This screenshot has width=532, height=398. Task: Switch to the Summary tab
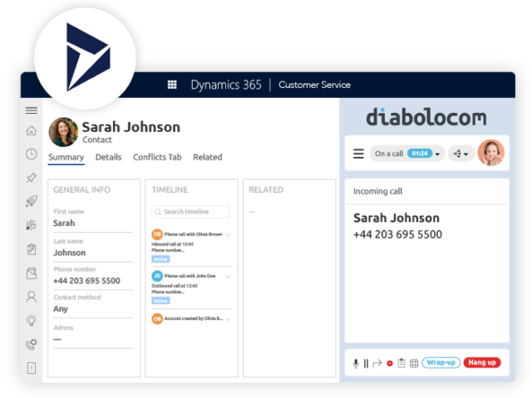(66, 157)
